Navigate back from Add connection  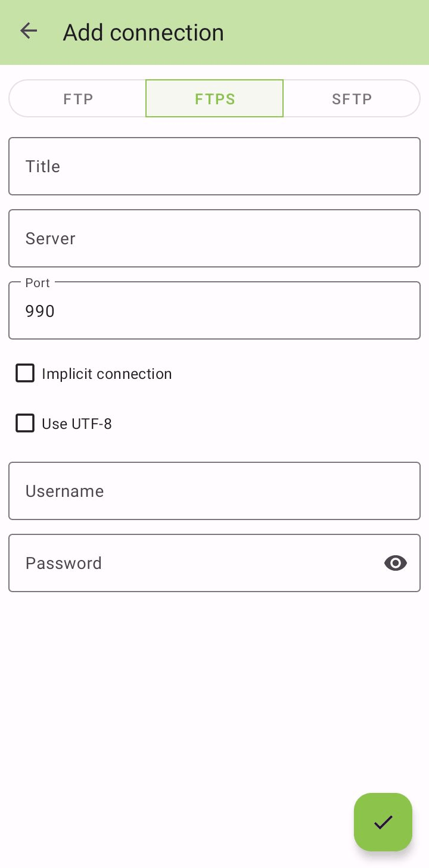click(29, 31)
